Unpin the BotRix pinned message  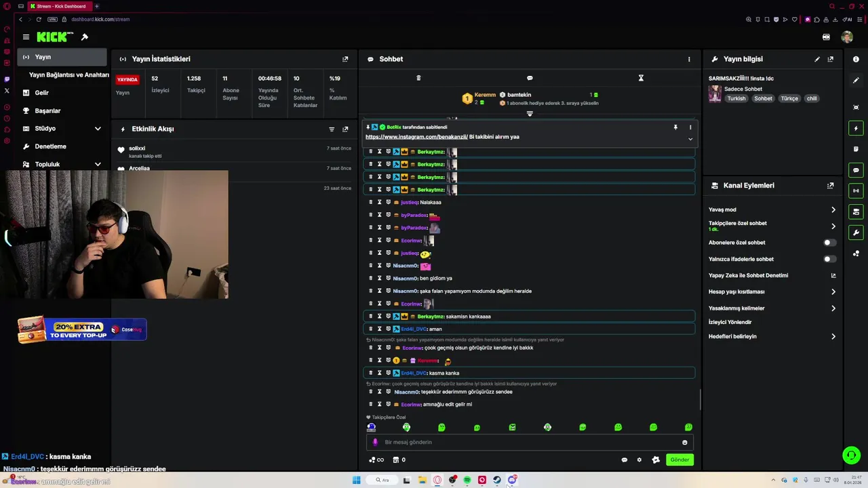click(x=675, y=127)
